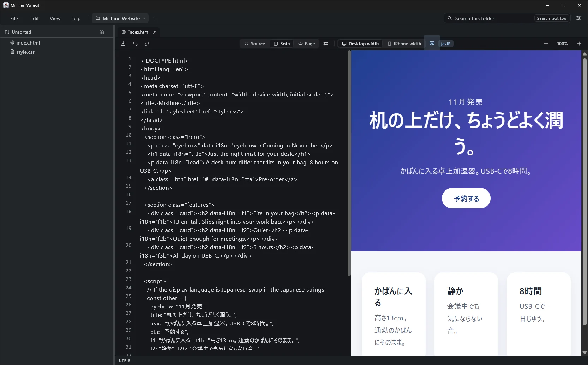The width and height of the screenshot is (588, 365).
Task: Open the Help menu
Action: [76, 18]
